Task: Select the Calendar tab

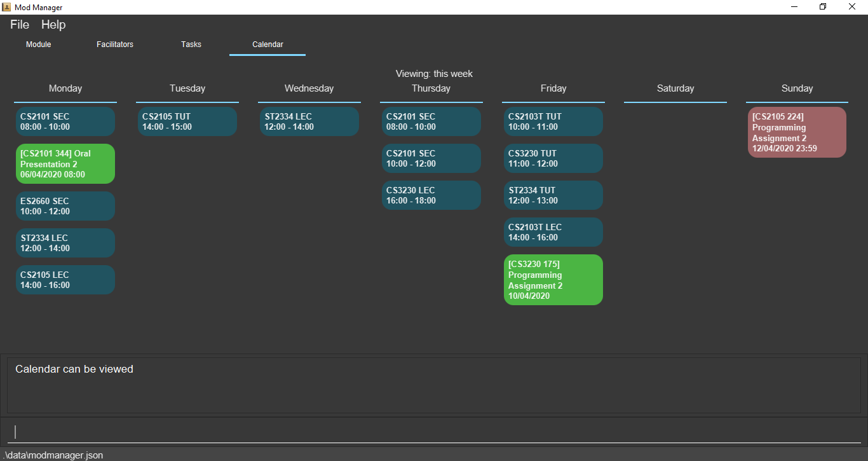Action: (x=268, y=45)
